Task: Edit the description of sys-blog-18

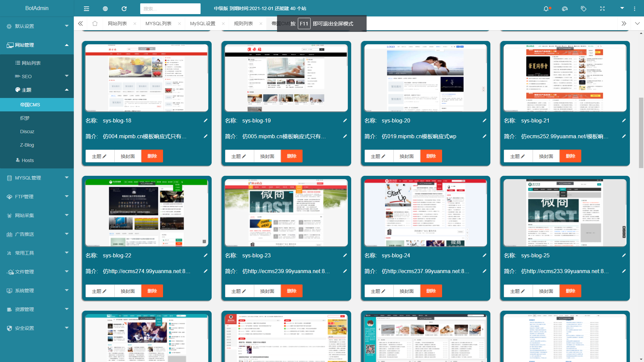Action: pyautogui.click(x=206, y=136)
